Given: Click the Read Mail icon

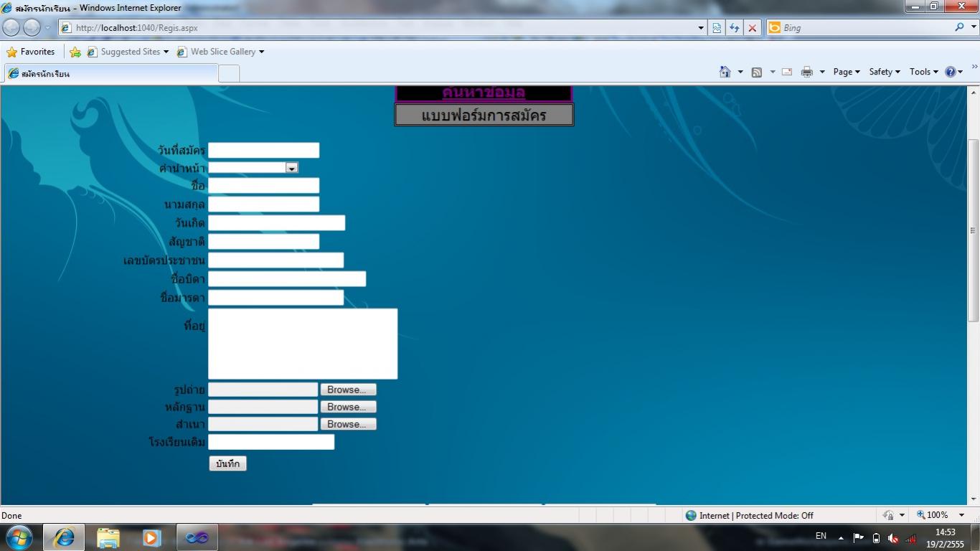Looking at the screenshot, I should [787, 72].
